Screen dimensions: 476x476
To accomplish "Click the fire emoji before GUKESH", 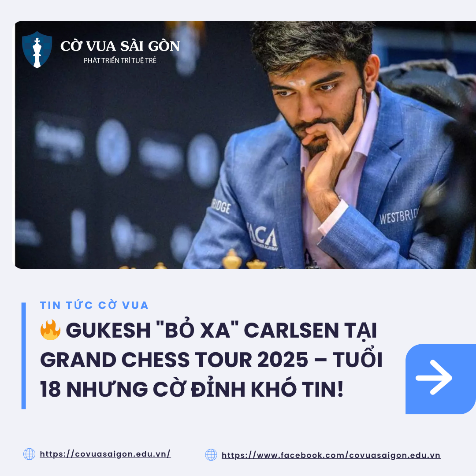I will (x=50, y=330).
